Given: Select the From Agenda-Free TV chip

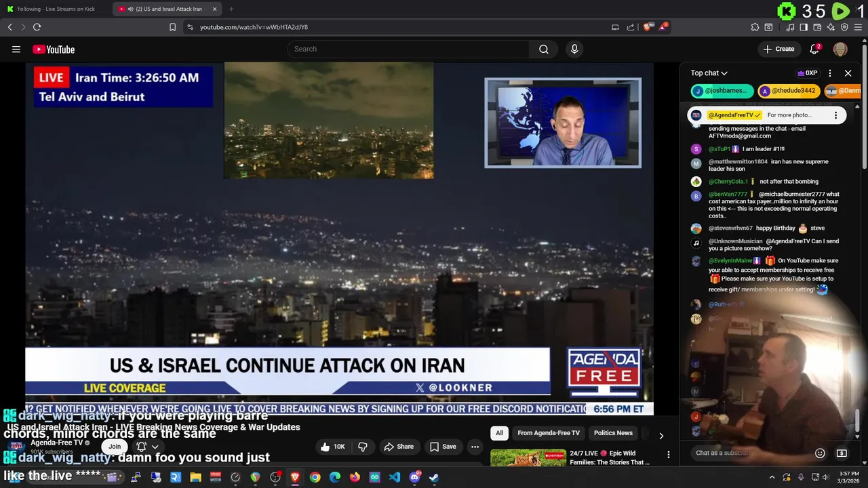Looking at the screenshot, I should click(x=549, y=433).
